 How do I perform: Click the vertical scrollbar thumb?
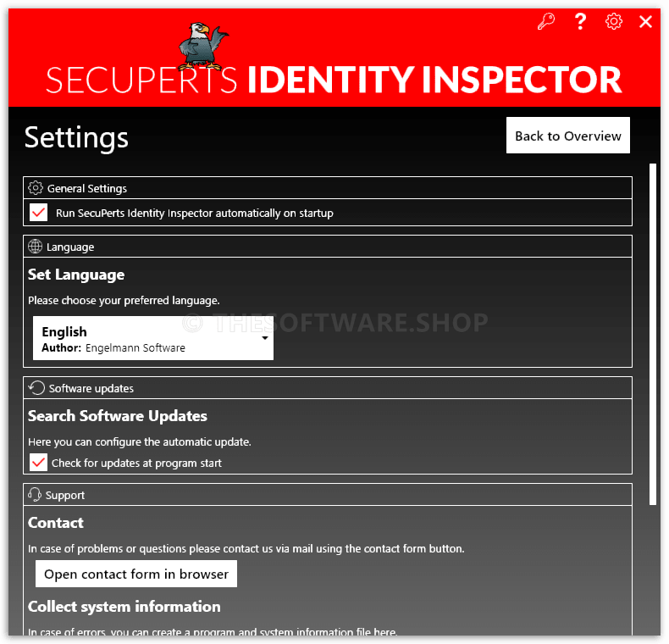653,334
